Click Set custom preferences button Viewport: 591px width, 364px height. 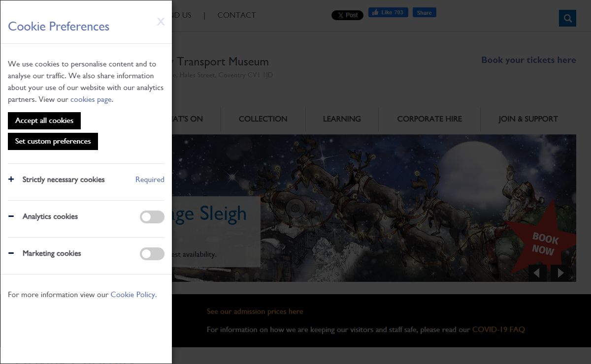point(53,141)
